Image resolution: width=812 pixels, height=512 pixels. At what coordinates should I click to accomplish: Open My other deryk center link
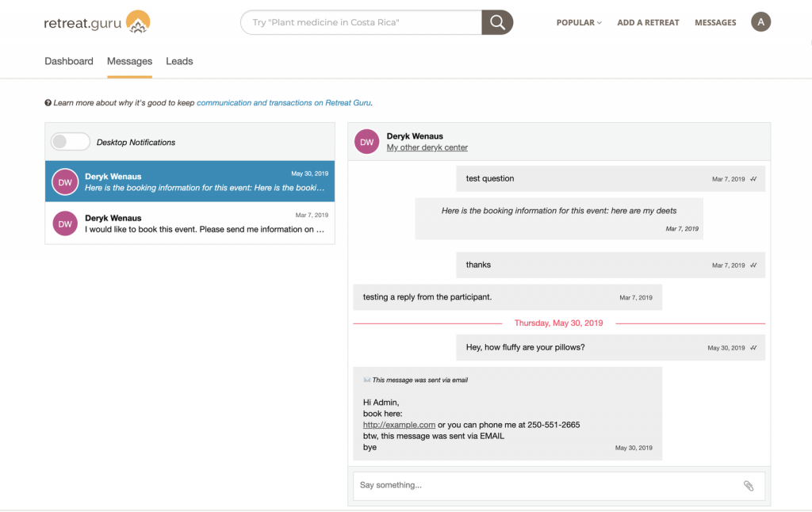click(427, 147)
